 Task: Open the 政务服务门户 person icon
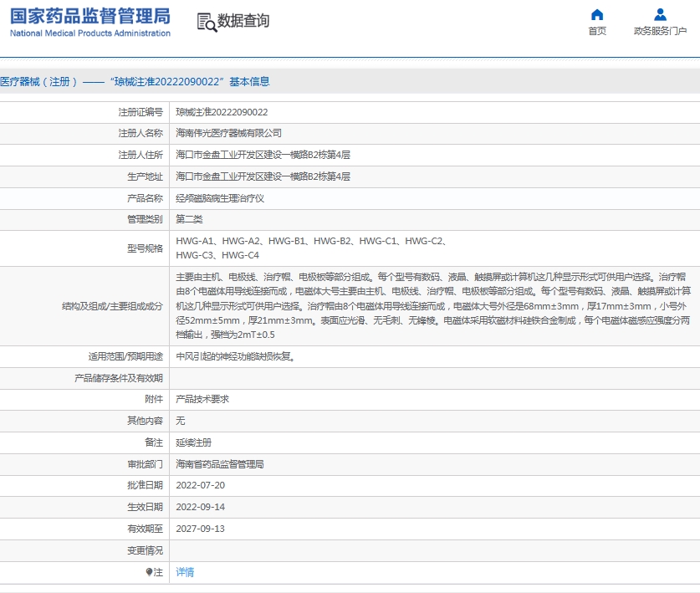660,15
